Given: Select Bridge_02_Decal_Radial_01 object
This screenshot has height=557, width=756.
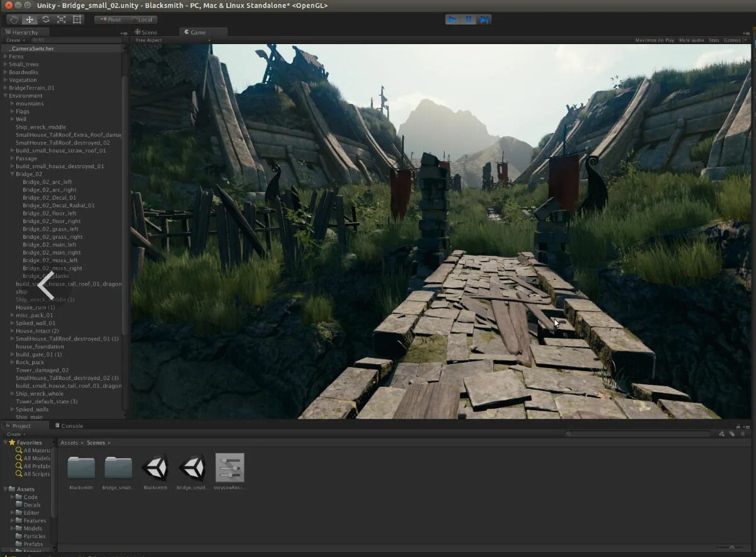Looking at the screenshot, I should tap(59, 205).
